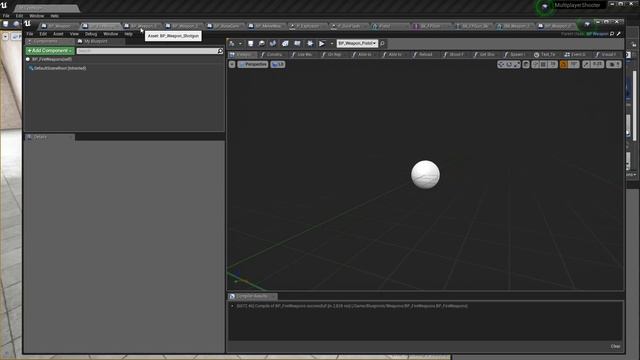Toggle scale snapping in viewport toolbar

[x=587, y=64]
